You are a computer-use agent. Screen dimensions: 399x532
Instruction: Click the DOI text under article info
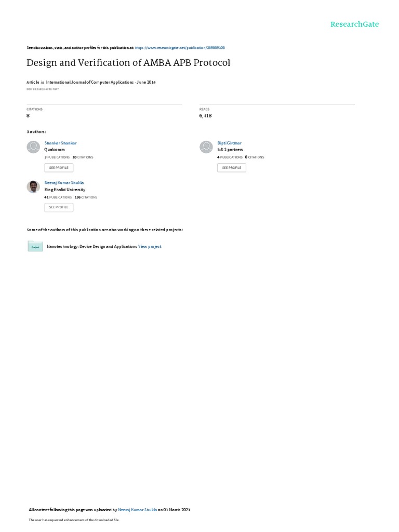coord(43,89)
